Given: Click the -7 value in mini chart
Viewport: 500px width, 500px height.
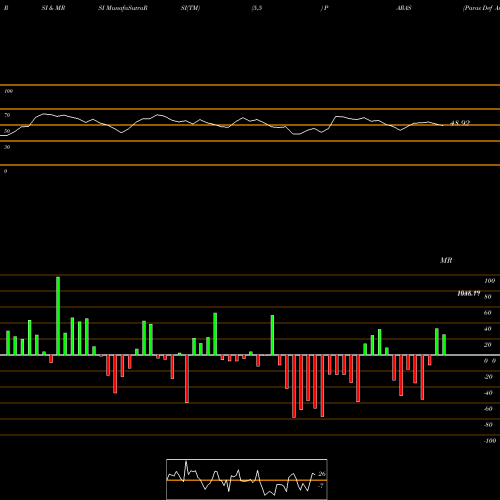Looking at the screenshot, I should (x=321, y=486).
